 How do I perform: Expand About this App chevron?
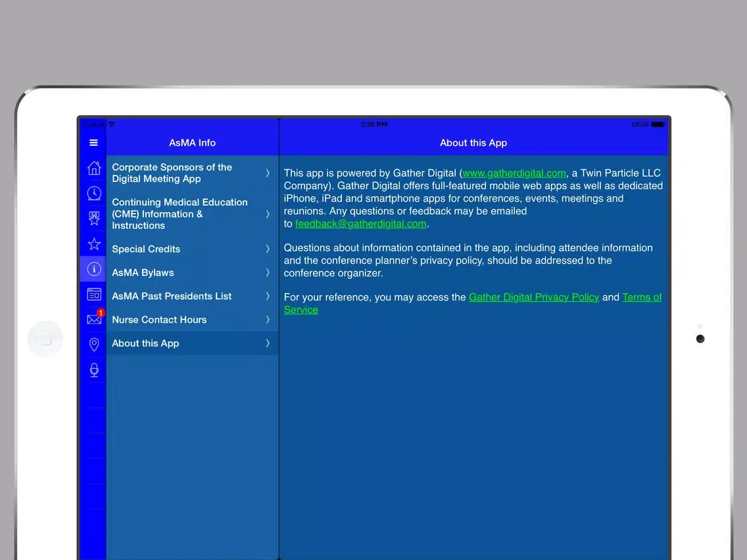coord(268,343)
